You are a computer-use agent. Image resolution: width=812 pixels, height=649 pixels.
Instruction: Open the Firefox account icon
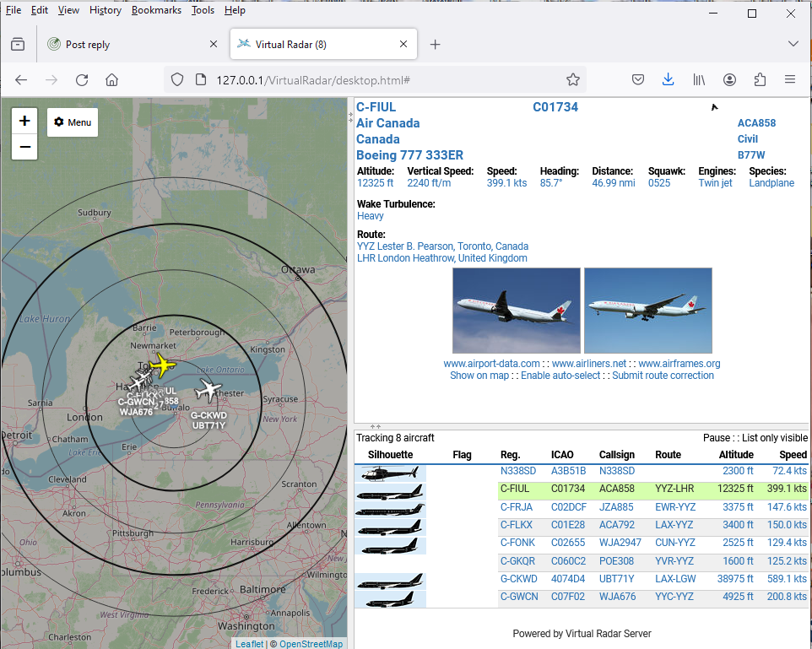pyautogui.click(x=729, y=80)
